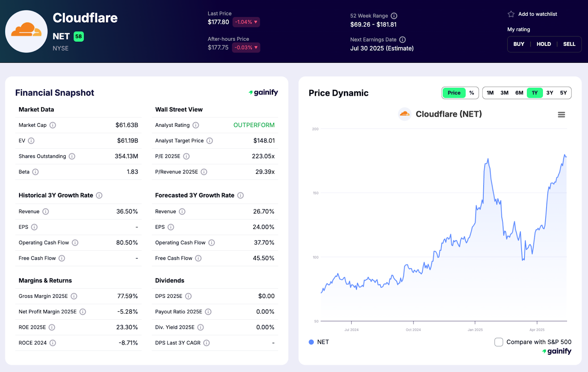Image resolution: width=588 pixels, height=372 pixels.
Task: Open the Historical 3Y Growth Rate info icon
Action: (99, 195)
